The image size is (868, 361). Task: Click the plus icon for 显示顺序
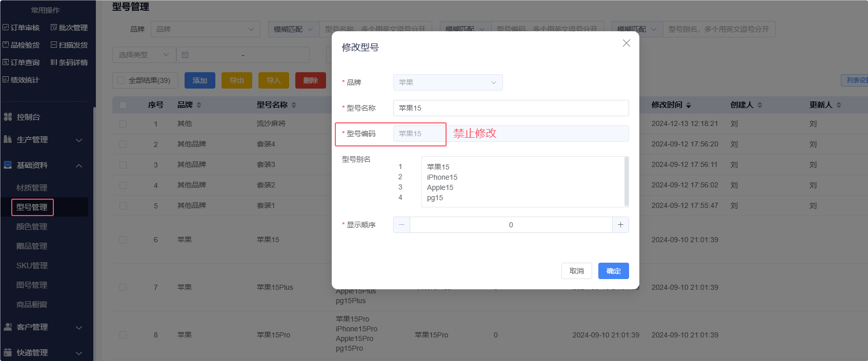click(620, 225)
